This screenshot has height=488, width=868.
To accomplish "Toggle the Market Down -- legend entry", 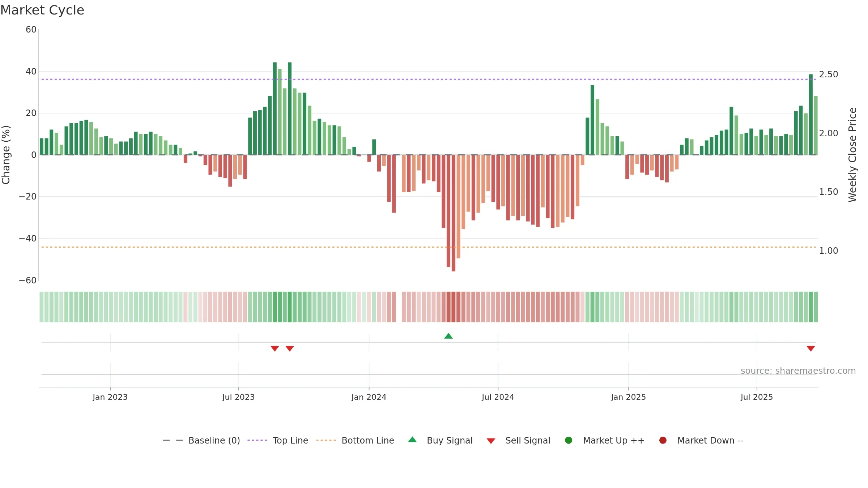I will 701,440.
